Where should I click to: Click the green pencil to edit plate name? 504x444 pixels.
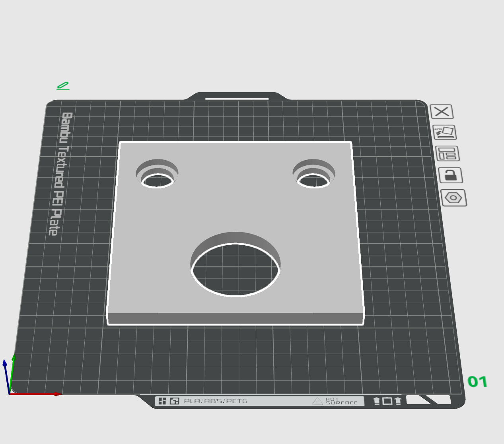pos(63,86)
